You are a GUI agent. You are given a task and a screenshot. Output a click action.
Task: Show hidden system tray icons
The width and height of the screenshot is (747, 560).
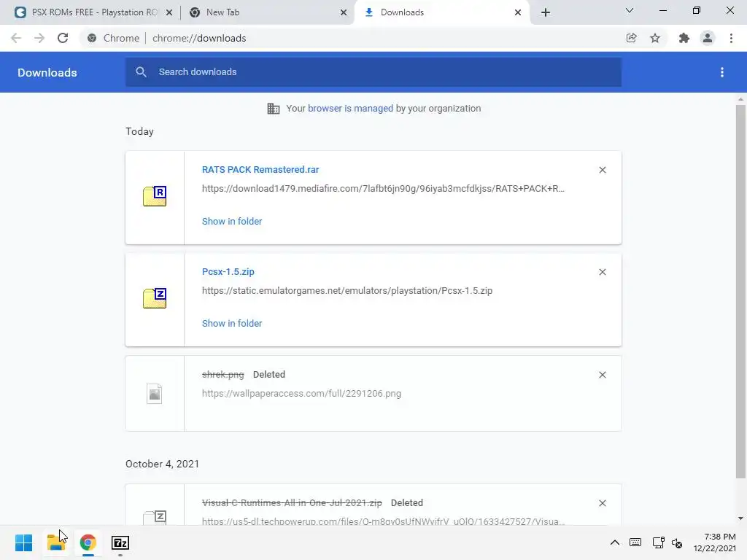coord(615,542)
